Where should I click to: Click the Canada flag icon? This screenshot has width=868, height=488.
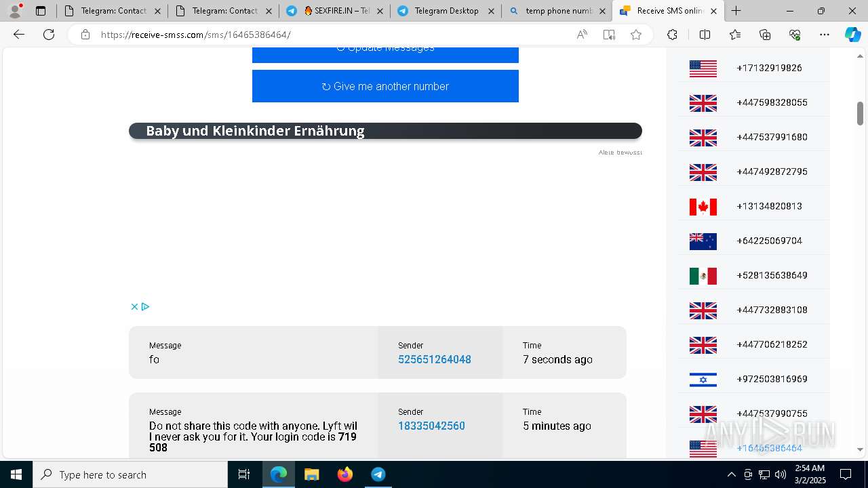tap(703, 207)
